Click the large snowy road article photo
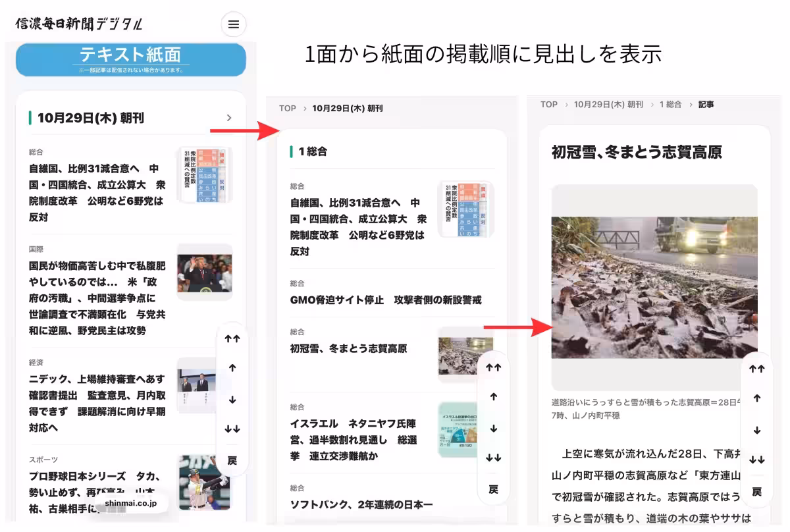The image size is (790, 532). (654, 288)
